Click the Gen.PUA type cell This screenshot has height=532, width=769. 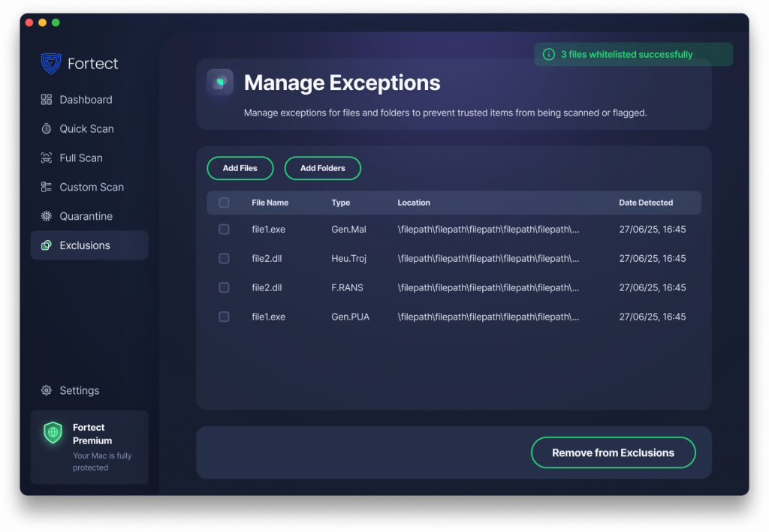[350, 317]
